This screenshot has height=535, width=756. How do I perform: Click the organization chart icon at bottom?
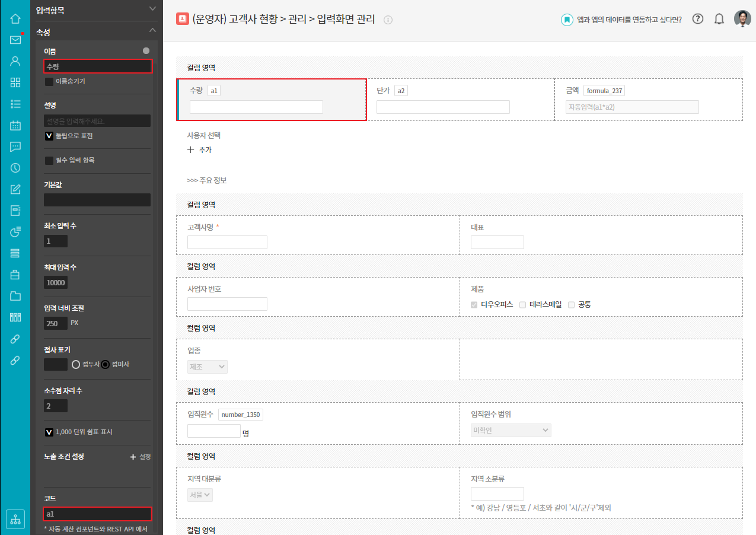point(15,519)
